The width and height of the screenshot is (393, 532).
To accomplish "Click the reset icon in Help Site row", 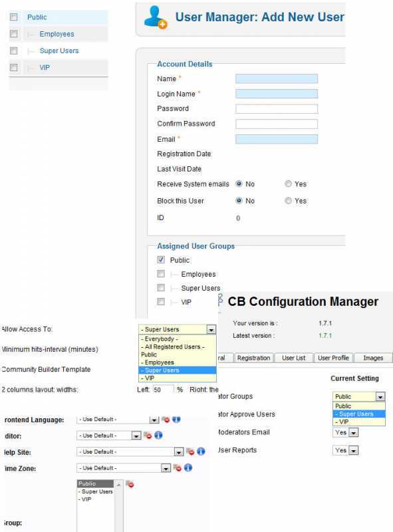I will coord(190,452).
